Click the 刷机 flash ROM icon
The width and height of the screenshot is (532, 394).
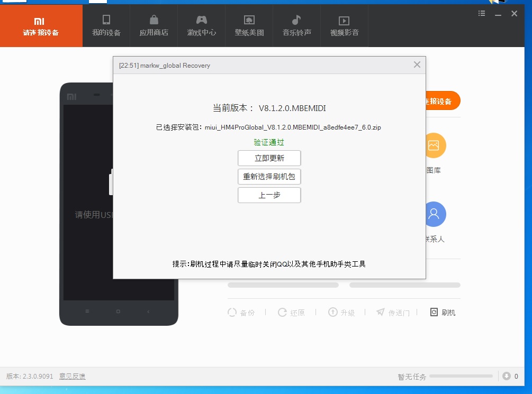(435, 313)
